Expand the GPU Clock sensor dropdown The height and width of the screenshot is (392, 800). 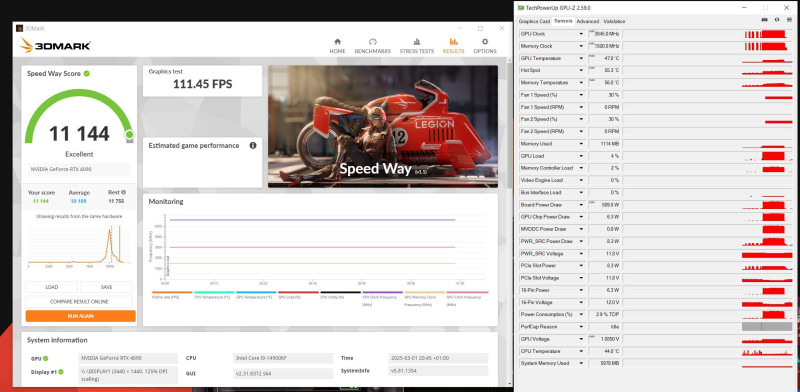pos(581,34)
